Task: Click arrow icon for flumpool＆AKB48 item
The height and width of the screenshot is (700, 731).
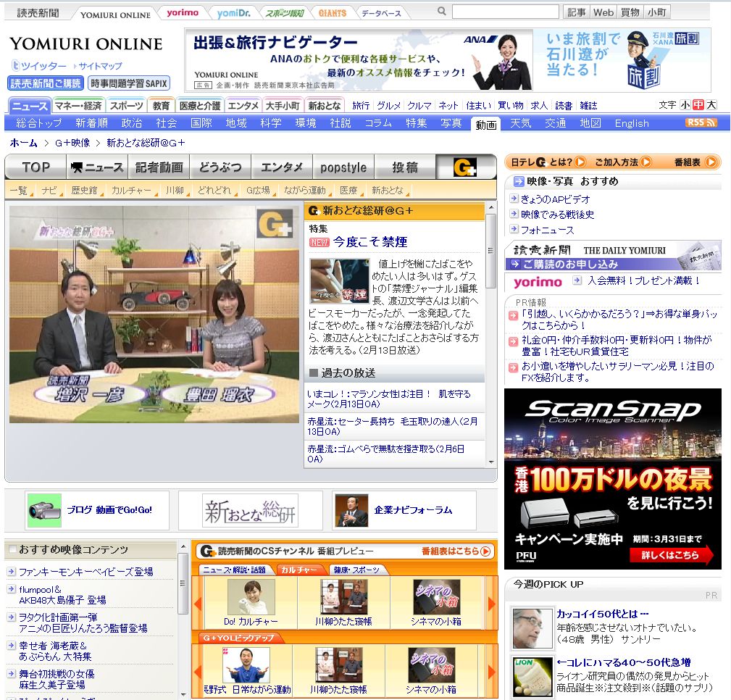Action: click(x=12, y=589)
